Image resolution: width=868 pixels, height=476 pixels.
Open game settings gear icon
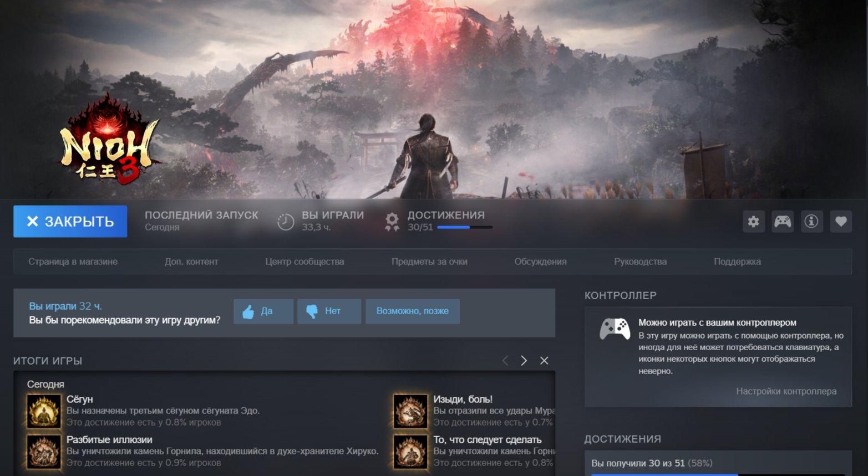[753, 222]
